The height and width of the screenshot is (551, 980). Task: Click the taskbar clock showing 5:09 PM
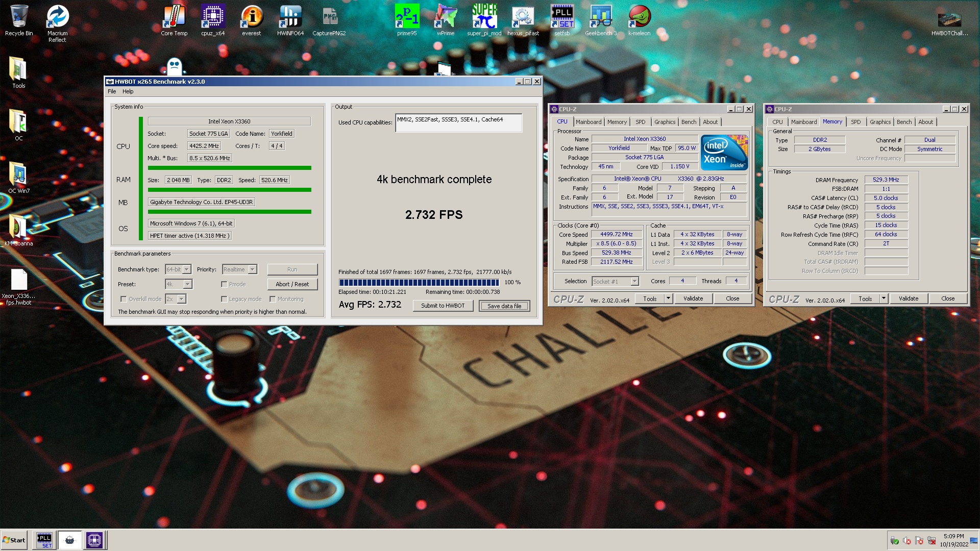coord(953,540)
